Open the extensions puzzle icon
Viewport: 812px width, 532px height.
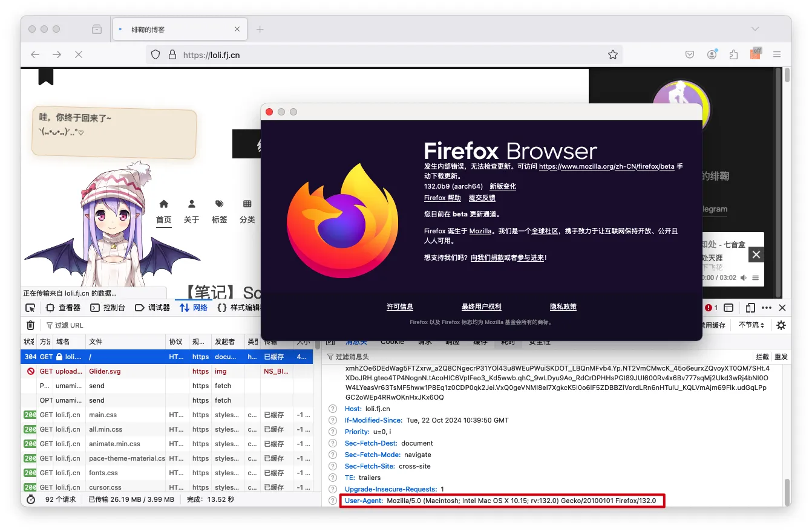[x=733, y=55]
